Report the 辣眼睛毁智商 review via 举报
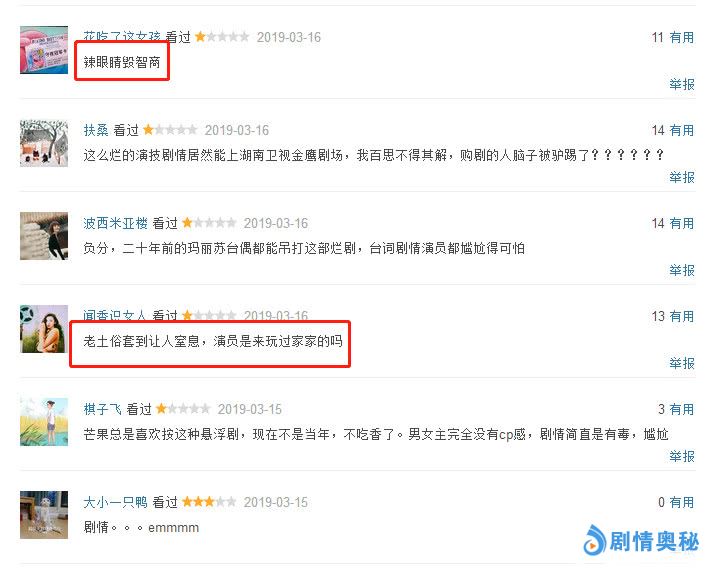Screen dimensions: 727x571 coord(682,84)
